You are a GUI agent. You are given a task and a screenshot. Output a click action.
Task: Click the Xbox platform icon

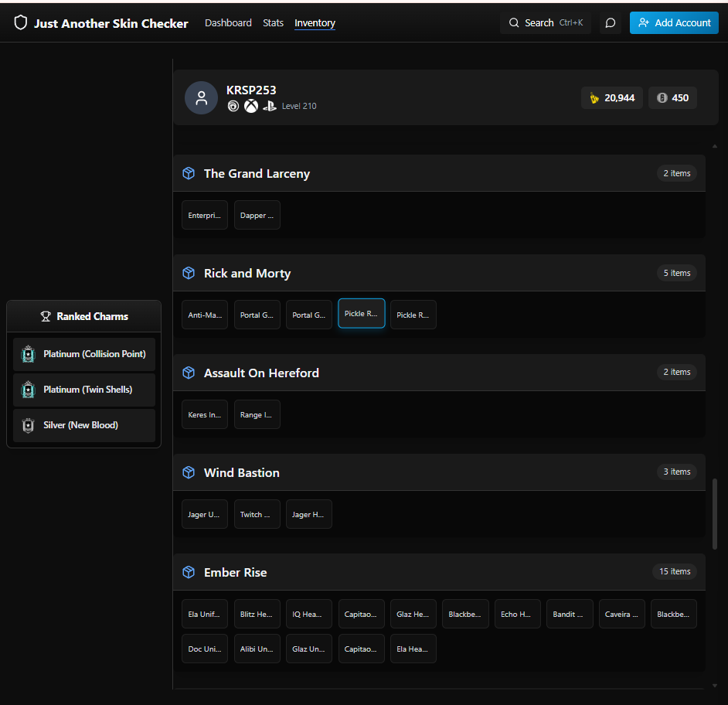point(251,107)
